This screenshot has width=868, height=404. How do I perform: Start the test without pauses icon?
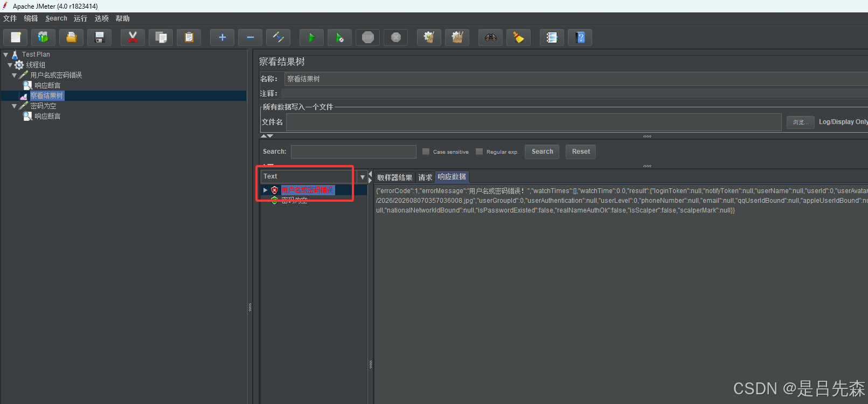(x=339, y=37)
